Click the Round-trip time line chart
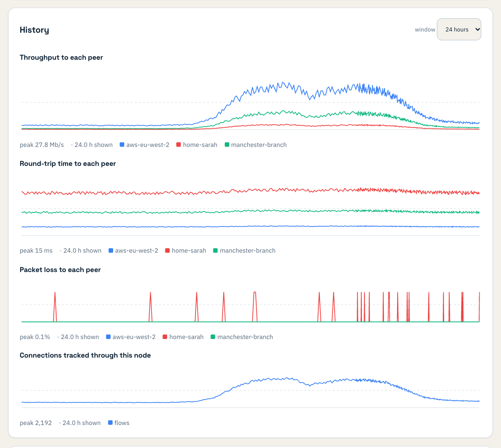Viewport: 501px width, 448px height. [250, 209]
